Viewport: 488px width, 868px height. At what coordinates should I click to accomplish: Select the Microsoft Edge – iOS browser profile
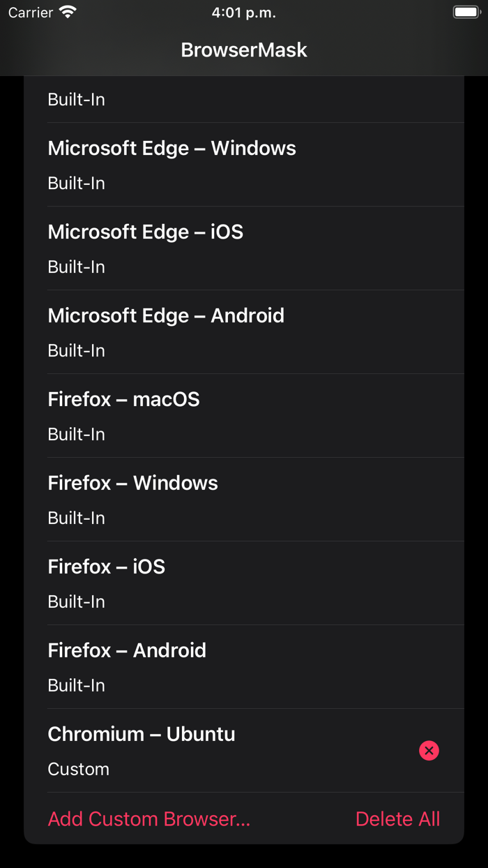click(x=145, y=232)
